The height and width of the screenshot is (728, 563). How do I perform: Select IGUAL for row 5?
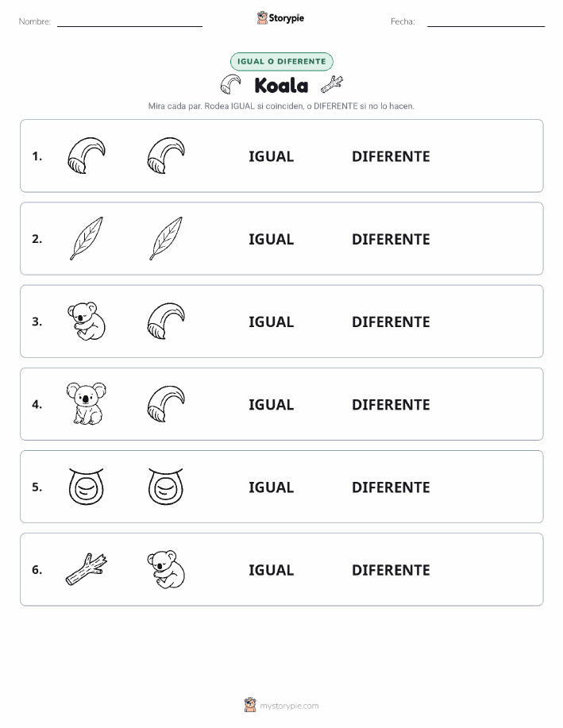272,487
